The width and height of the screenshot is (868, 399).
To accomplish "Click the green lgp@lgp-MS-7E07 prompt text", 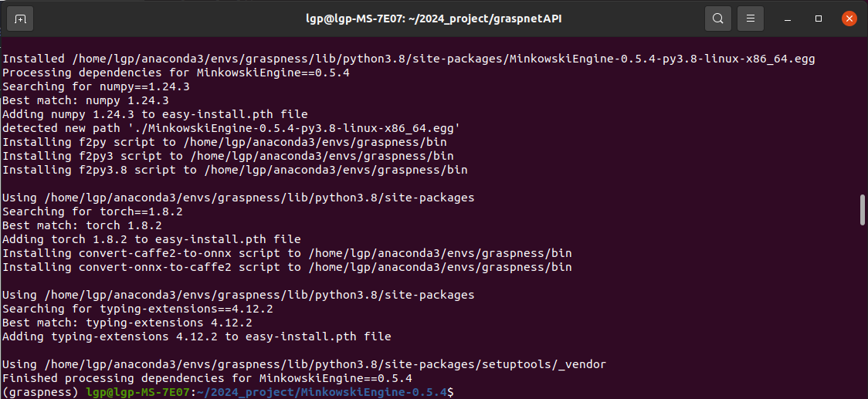I will (138, 392).
